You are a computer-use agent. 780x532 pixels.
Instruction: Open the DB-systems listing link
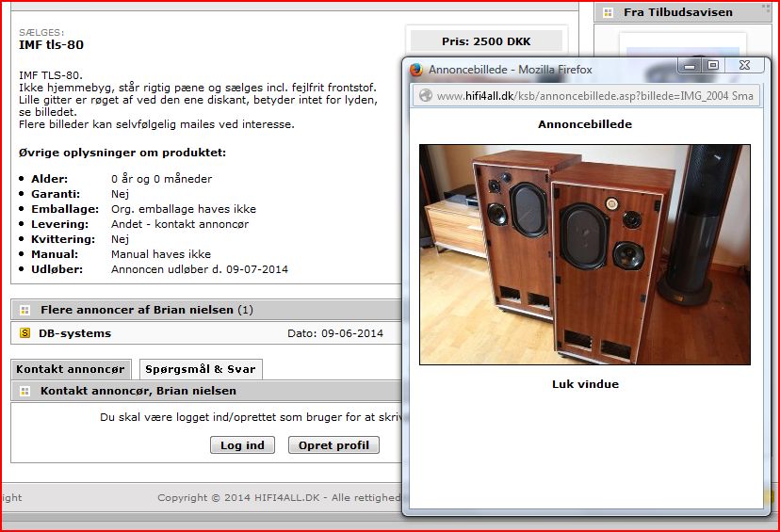click(74, 333)
